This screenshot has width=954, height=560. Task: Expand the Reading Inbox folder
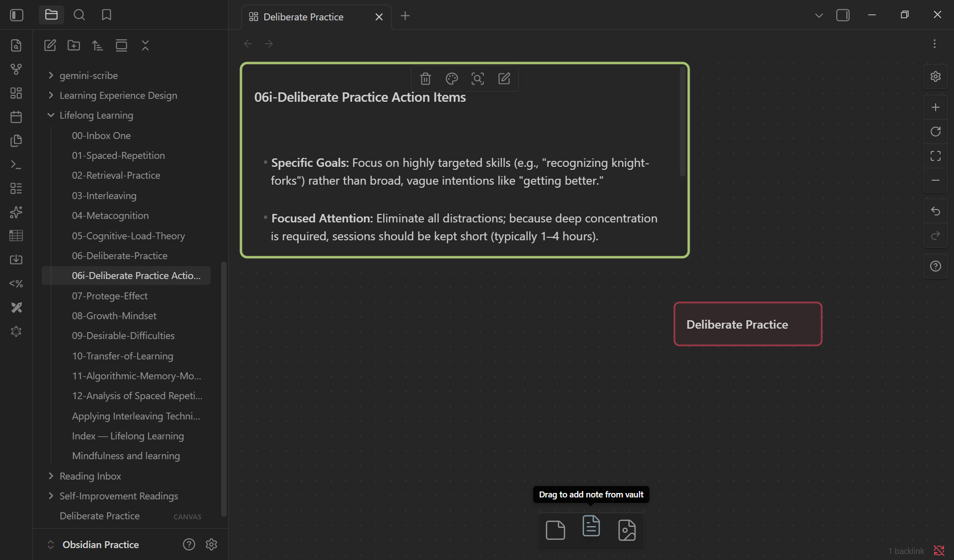(51, 476)
